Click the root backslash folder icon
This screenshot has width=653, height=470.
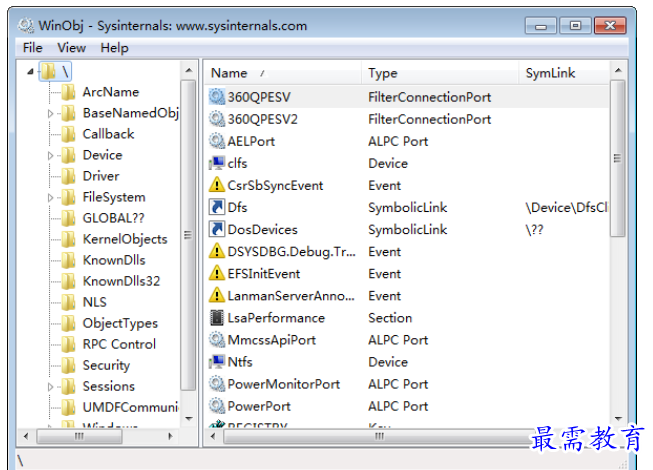tap(48, 71)
